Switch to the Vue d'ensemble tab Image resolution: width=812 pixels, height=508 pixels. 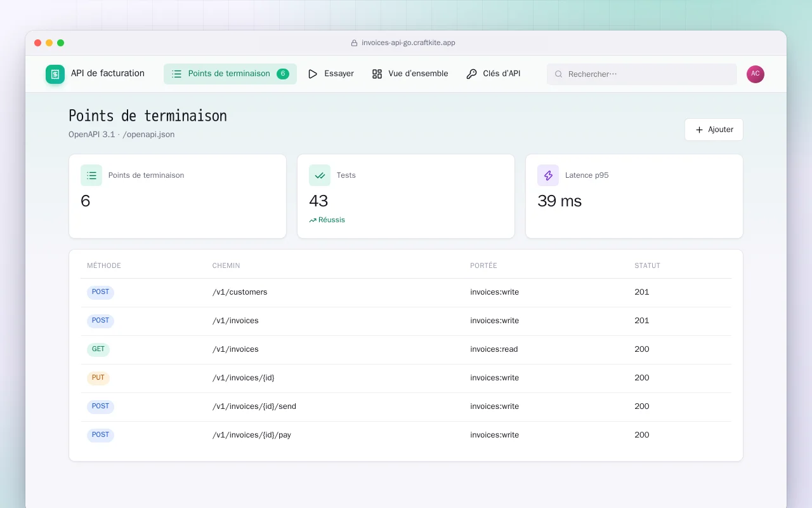coord(410,74)
